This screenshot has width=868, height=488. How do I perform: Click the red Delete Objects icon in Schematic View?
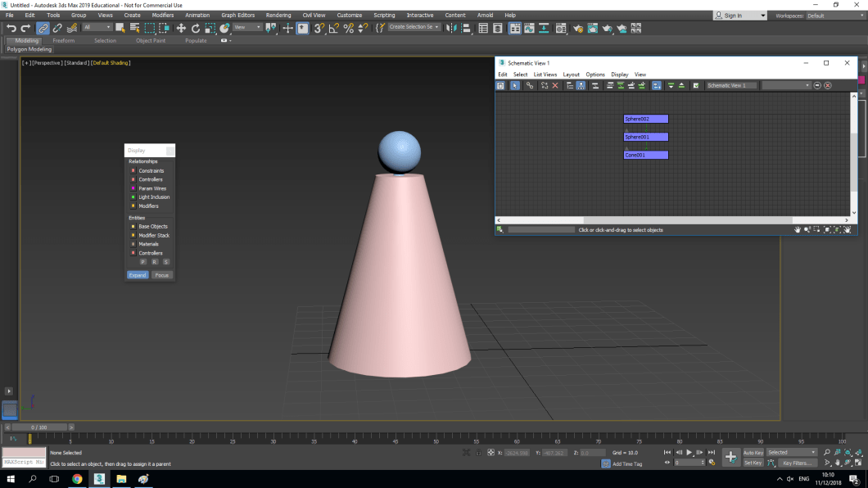coord(554,85)
